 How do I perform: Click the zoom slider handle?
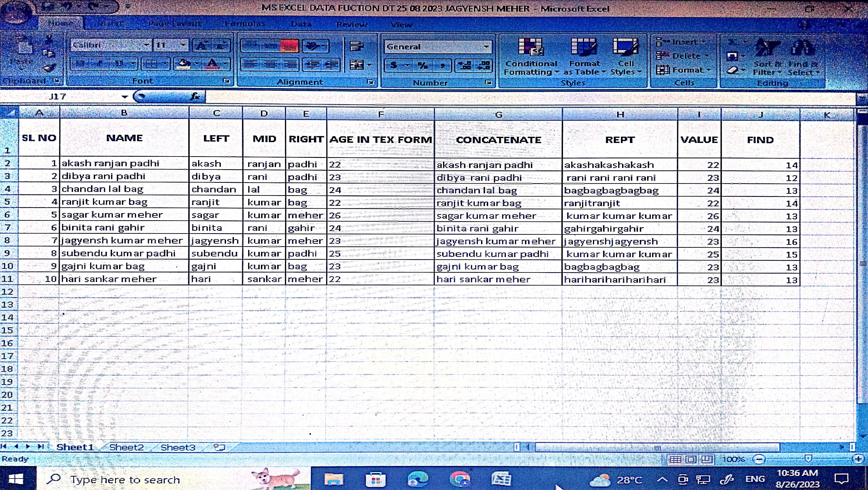808,459
